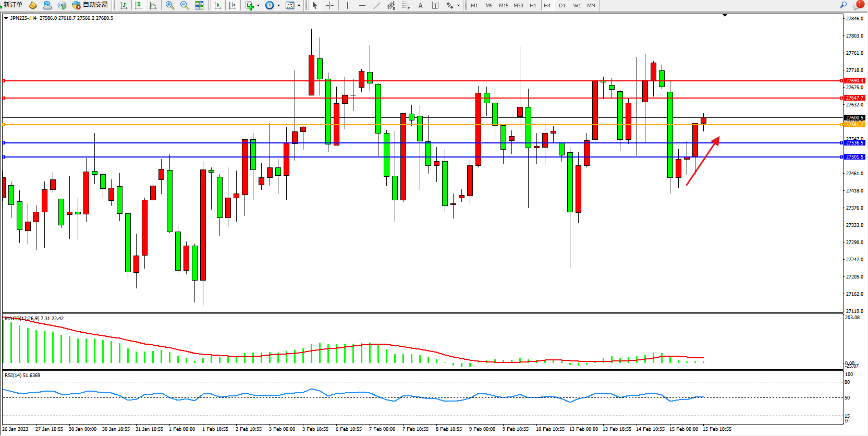Expand the add indicator dropdown arrow
Viewport: 868px width, 436px height.
pyautogui.click(x=258, y=6)
